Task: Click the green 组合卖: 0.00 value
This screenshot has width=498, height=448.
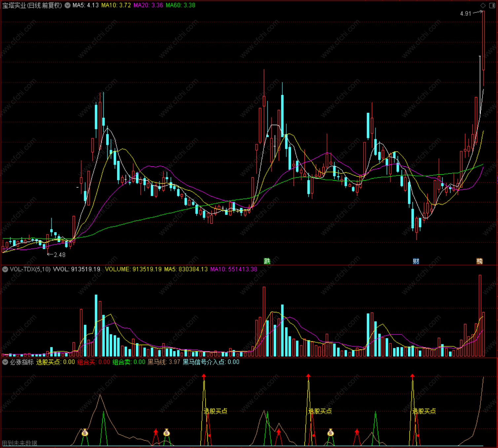Action: (129, 362)
